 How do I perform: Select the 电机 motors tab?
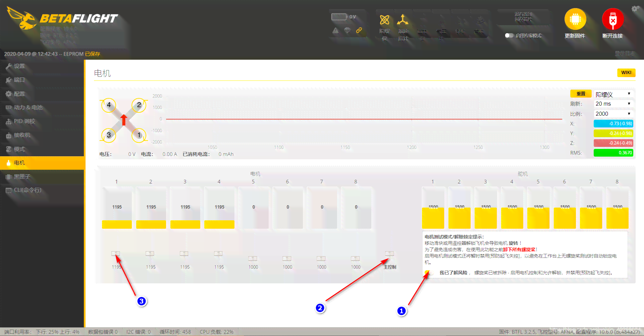(x=42, y=163)
